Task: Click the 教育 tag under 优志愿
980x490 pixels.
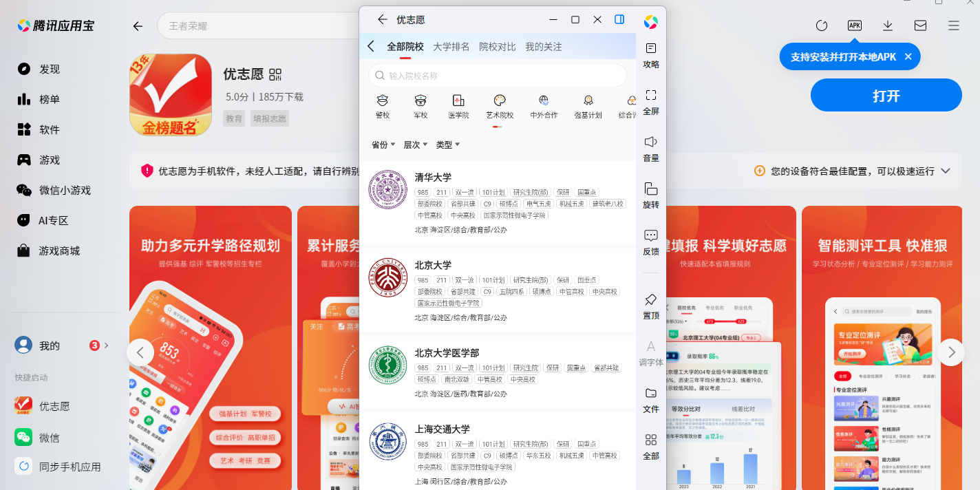Action: point(234,118)
